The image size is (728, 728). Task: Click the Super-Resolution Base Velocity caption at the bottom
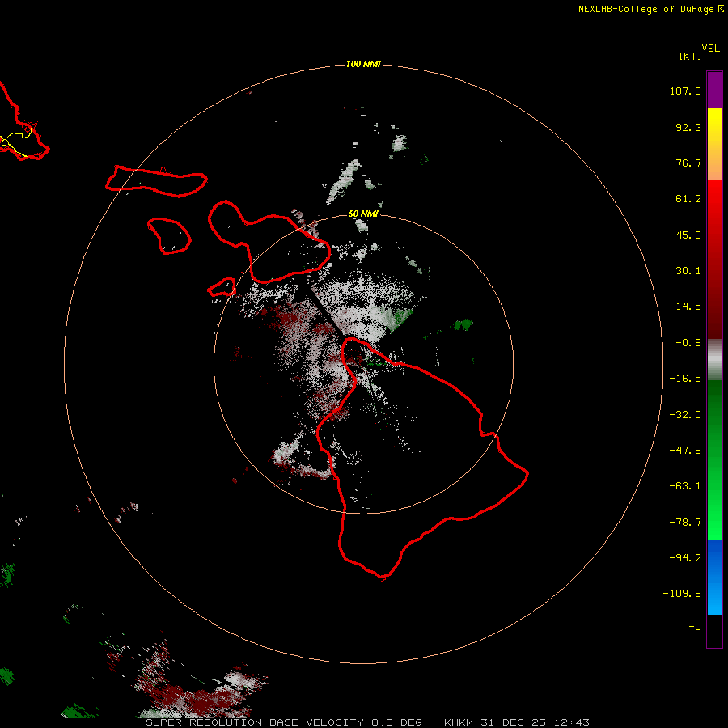(368, 722)
